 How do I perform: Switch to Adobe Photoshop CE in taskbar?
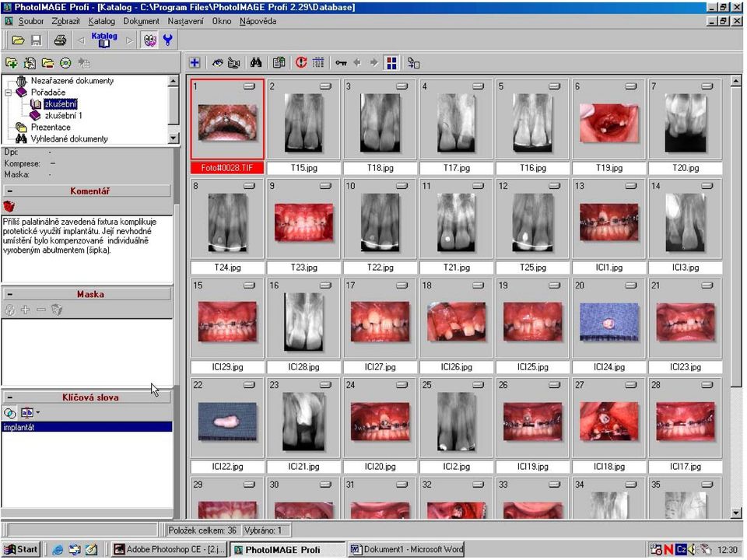[x=169, y=549]
